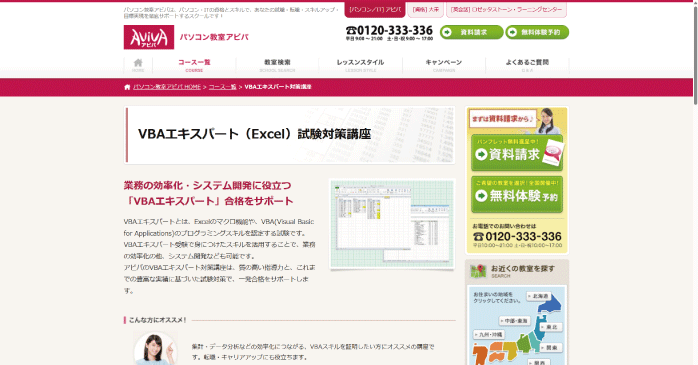Select the 北海道 region on the map

pos(539,296)
